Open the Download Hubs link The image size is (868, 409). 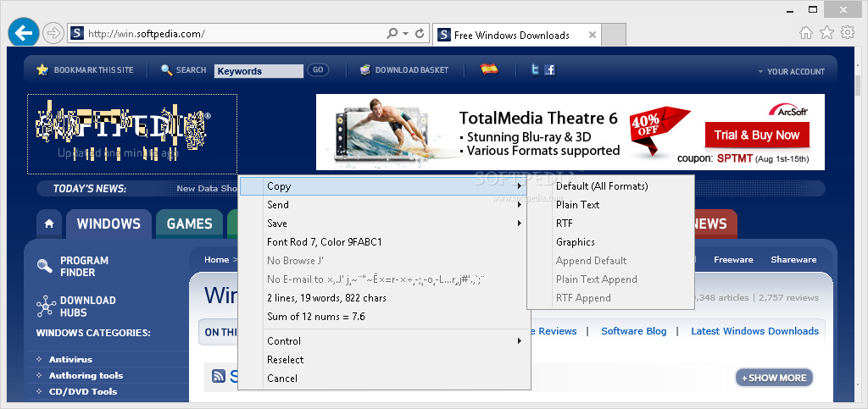tap(88, 307)
